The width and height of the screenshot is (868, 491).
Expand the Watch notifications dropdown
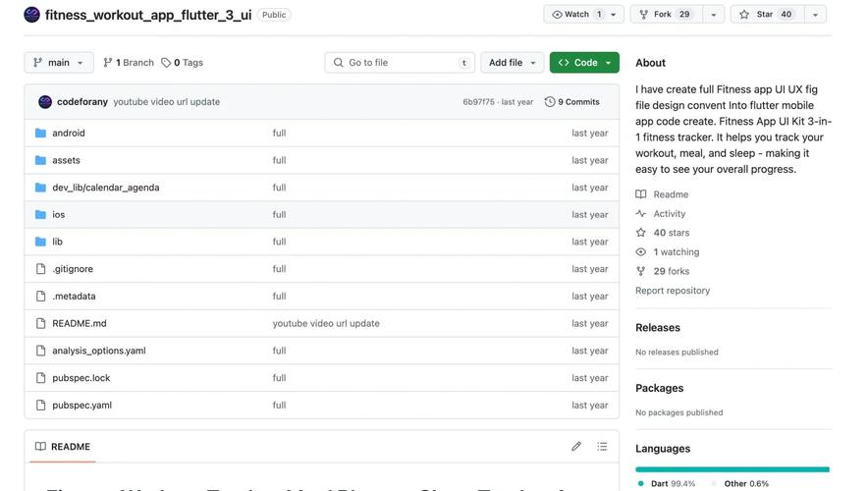(583, 15)
